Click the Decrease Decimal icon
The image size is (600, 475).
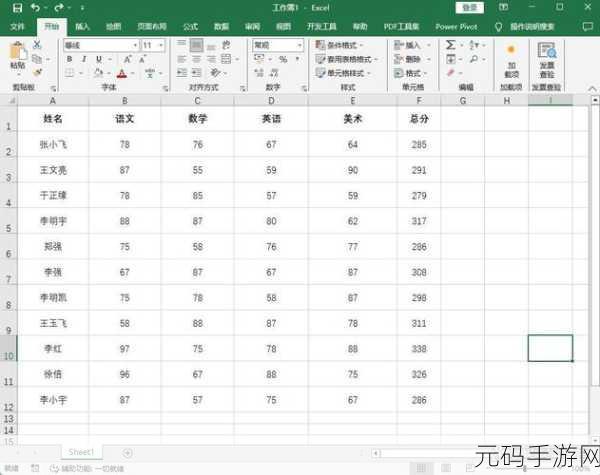[x=274, y=73]
